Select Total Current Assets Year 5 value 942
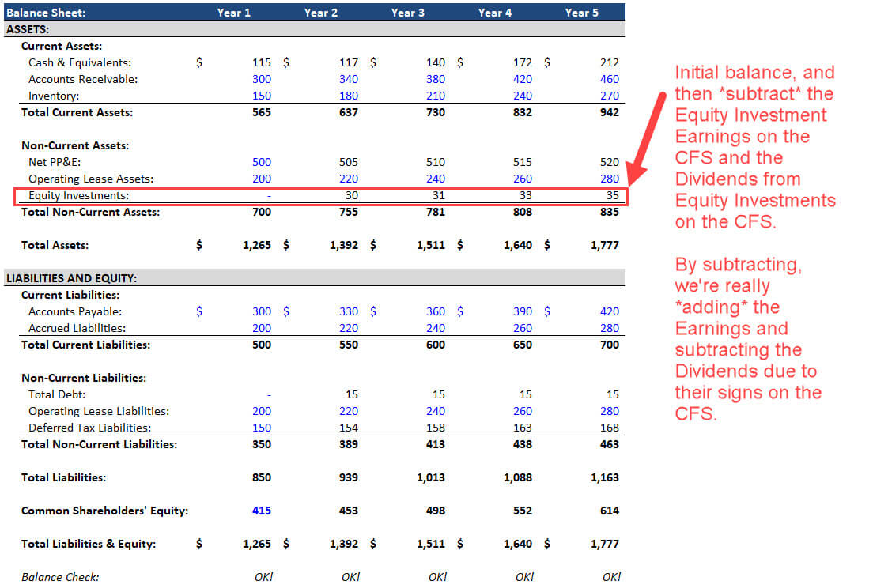This screenshot has width=873, height=588. [x=610, y=112]
